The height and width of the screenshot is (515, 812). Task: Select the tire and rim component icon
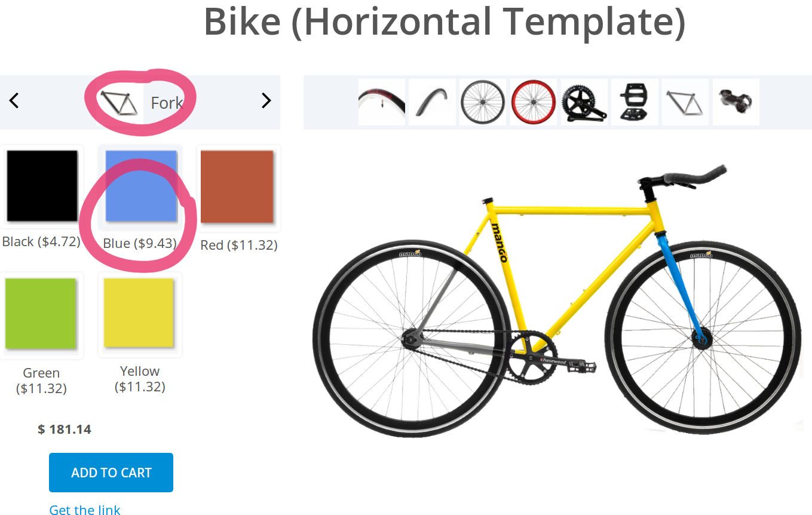tap(381, 102)
